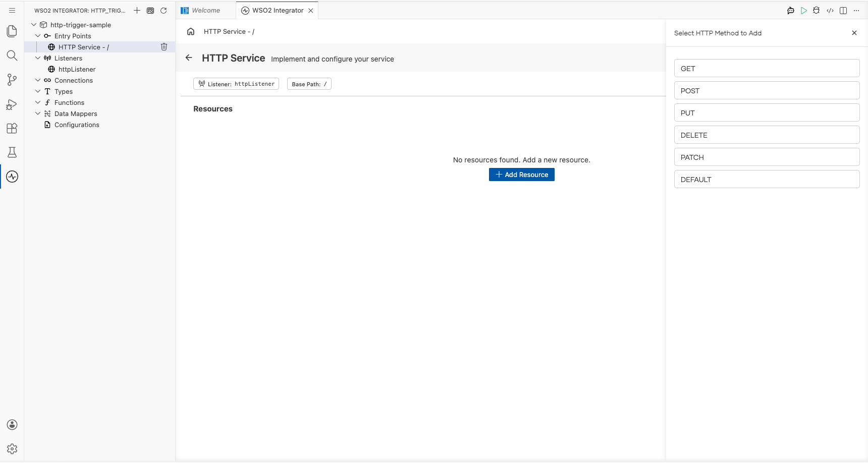Open the Manage settings gear

tap(12, 449)
